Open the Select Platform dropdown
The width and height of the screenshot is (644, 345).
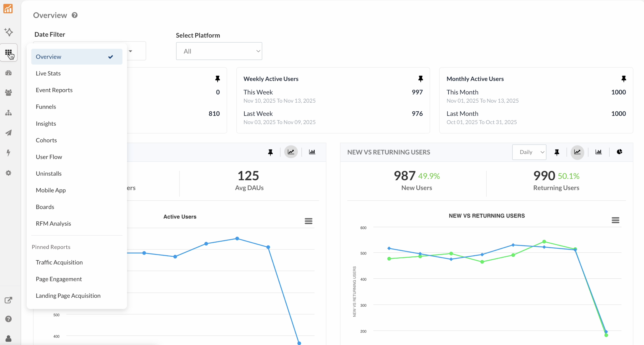pos(219,51)
